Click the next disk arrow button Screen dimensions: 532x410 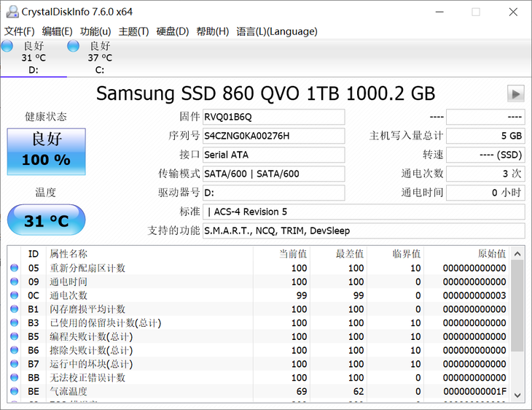point(516,93)
